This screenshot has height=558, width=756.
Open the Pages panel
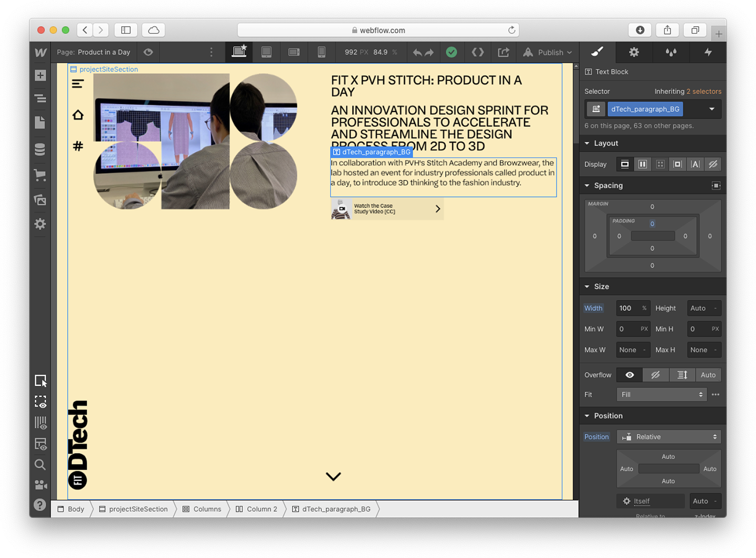(x=40, y=122)
